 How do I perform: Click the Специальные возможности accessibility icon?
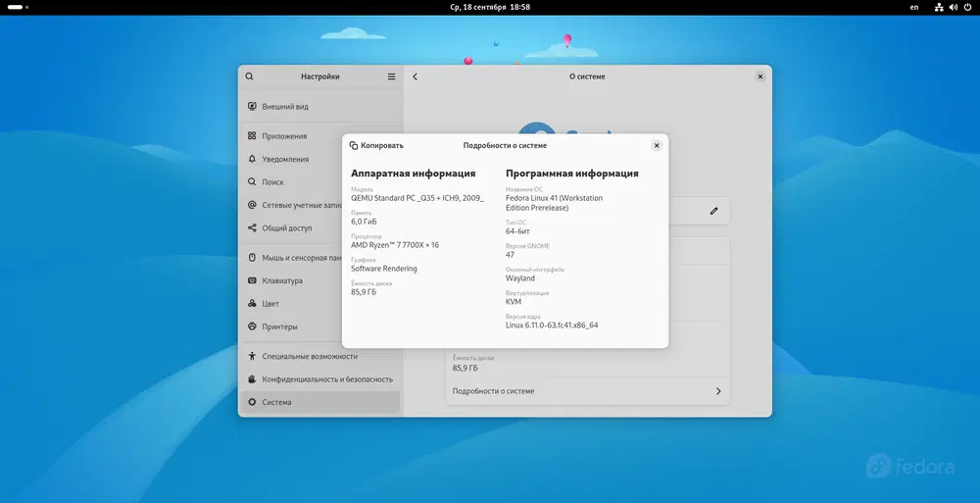[252, 356]
